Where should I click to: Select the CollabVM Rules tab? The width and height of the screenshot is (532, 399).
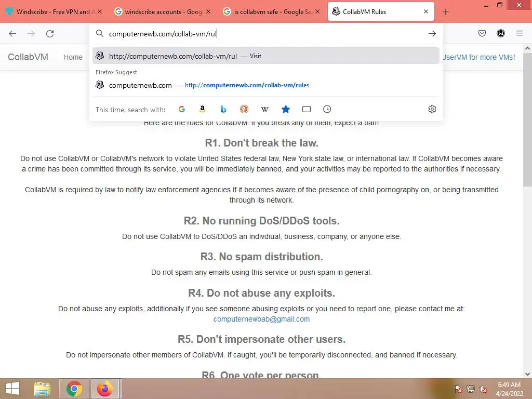tap(381, 11)
